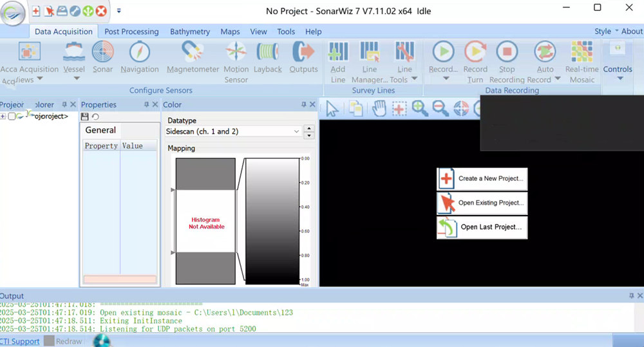Expand the Record dropdown arrow
Viewport: 644px width, 347px height.
[446, 78]
